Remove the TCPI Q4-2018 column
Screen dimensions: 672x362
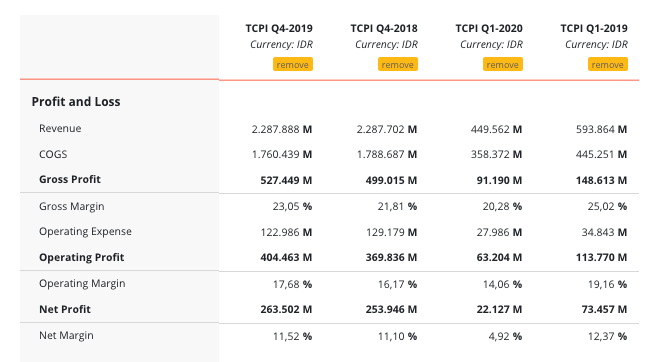398,64
